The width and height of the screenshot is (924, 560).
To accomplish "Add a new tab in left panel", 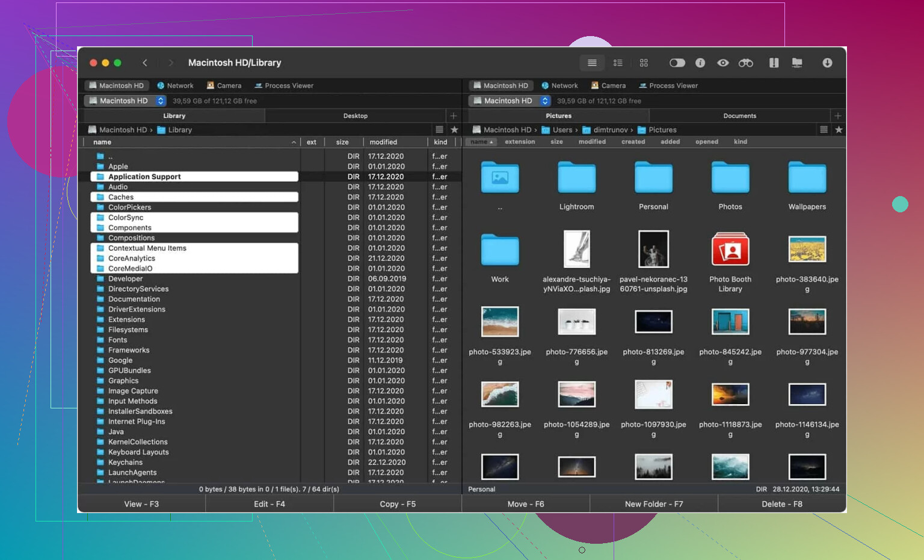I will coord(454,116).
